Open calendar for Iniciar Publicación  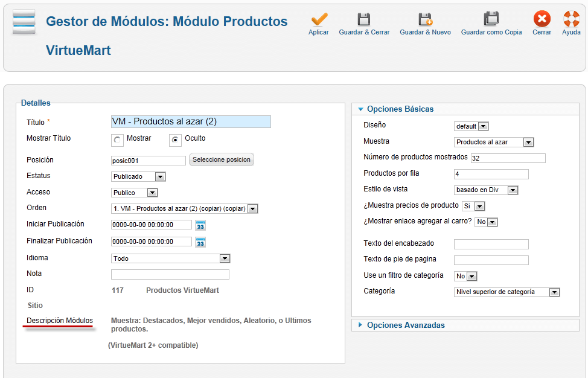(x=200, y=225)
